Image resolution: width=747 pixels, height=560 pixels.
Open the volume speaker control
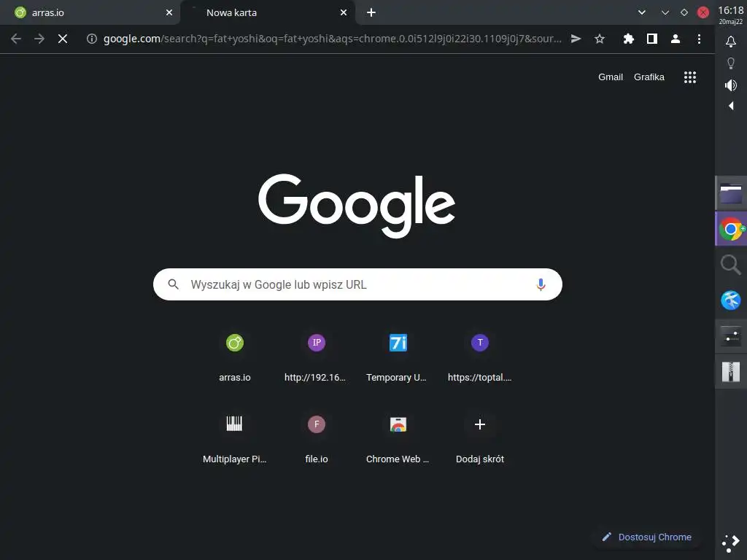click(731, 85)
